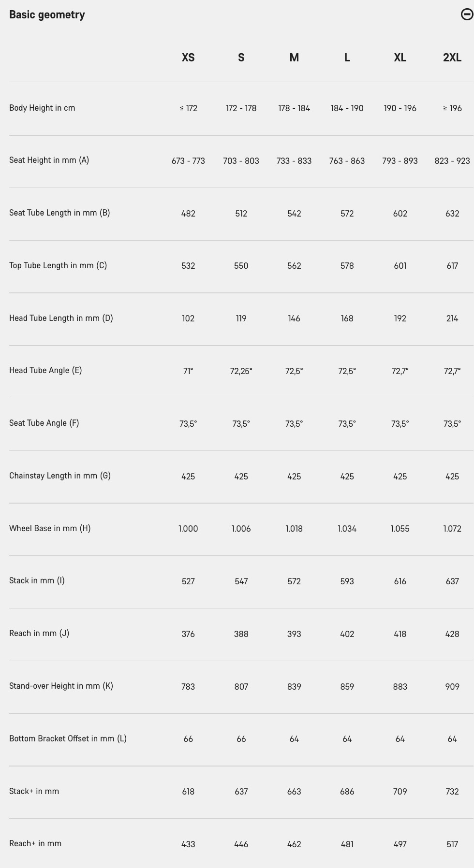Click the Head Tube Angle (E) label
The height and width of the screenshot is (868, 474).
(x=45, y=370)
